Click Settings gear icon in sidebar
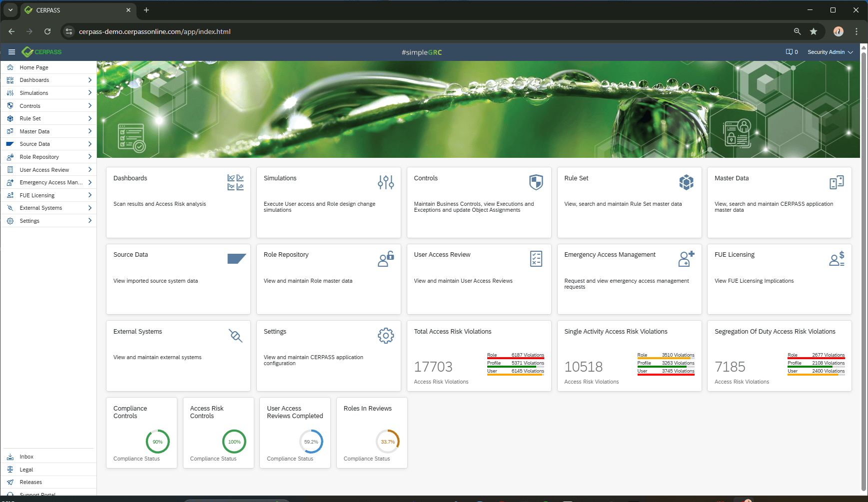868x502 pixels. click(10, 221)
